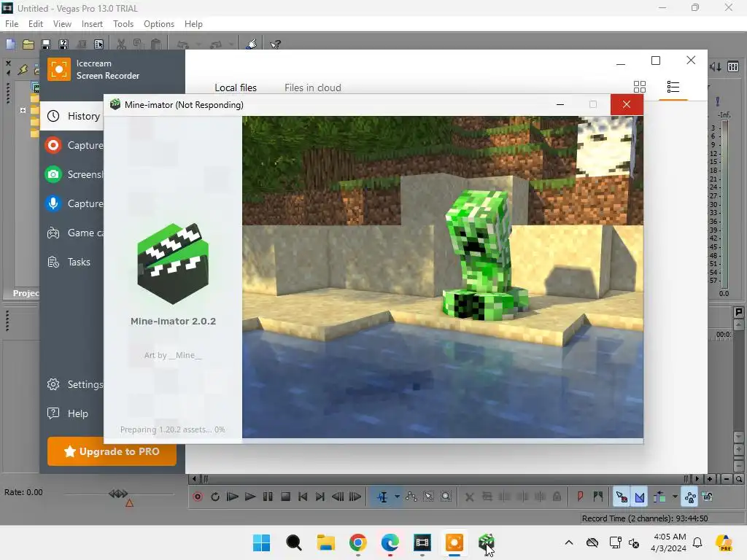Go to end in Vegas transport

coord(320,497)
